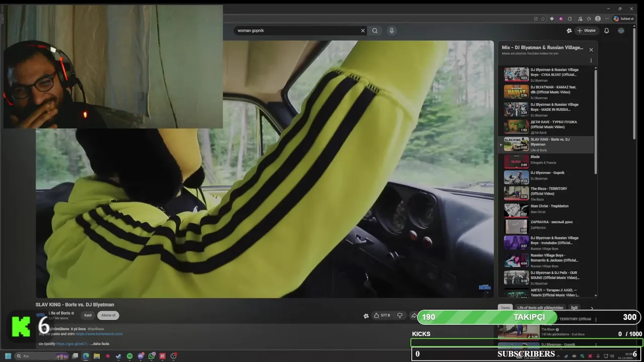Image resolution: width=644 pixels, height=362 pixels.
Task: Open the borismerch.com link
Action: click(99, 334)
